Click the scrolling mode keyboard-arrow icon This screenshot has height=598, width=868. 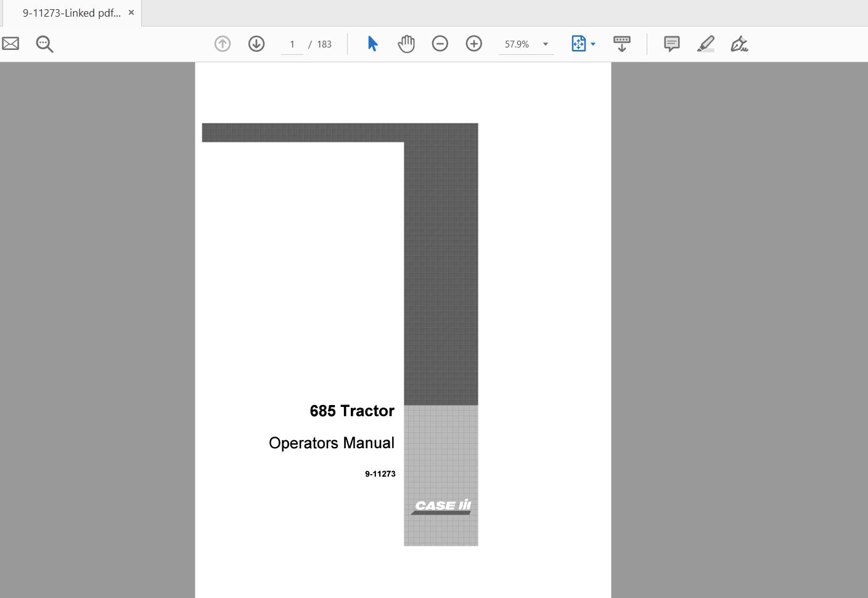[622, 44]
